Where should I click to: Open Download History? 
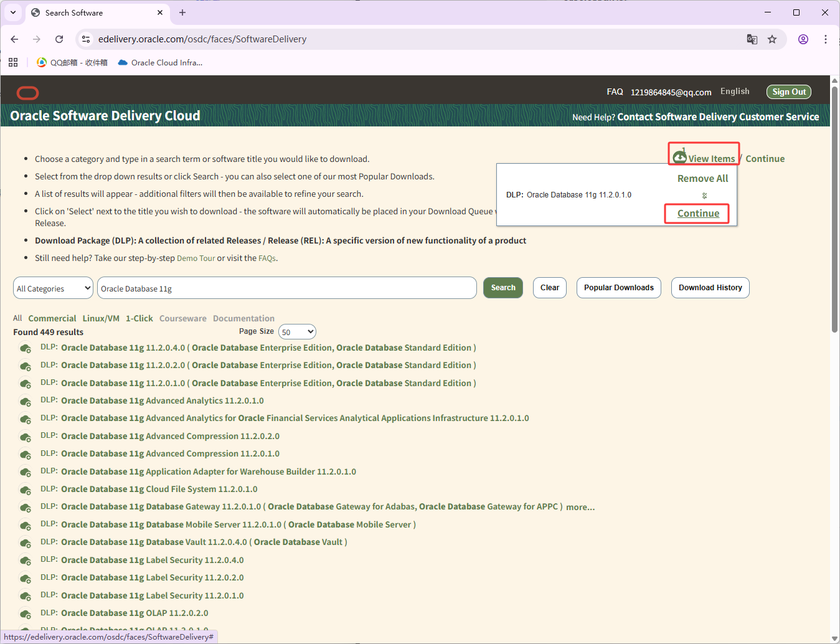click(710, 288)
